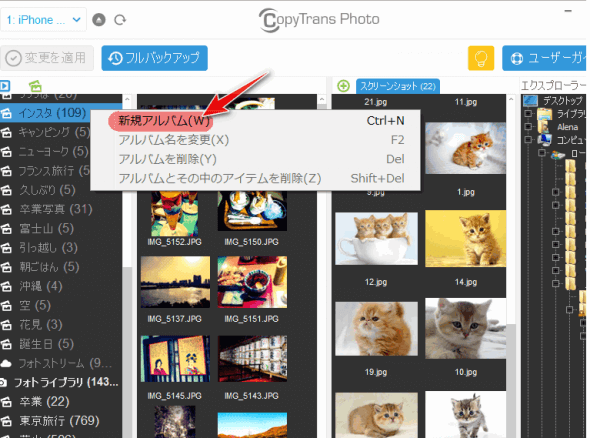590x438 pixels.
Task: Select the 朝ごはん (5) album
Action: click(49, 267)
